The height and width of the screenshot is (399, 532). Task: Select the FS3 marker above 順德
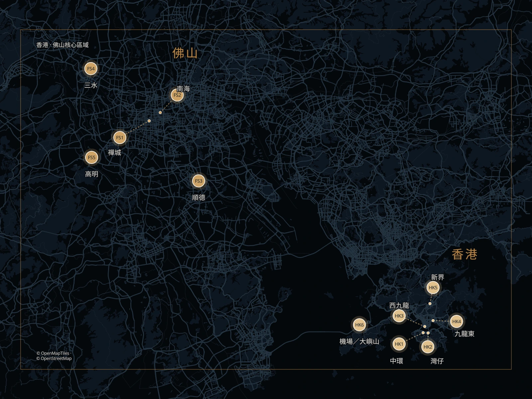click(199, 181)
